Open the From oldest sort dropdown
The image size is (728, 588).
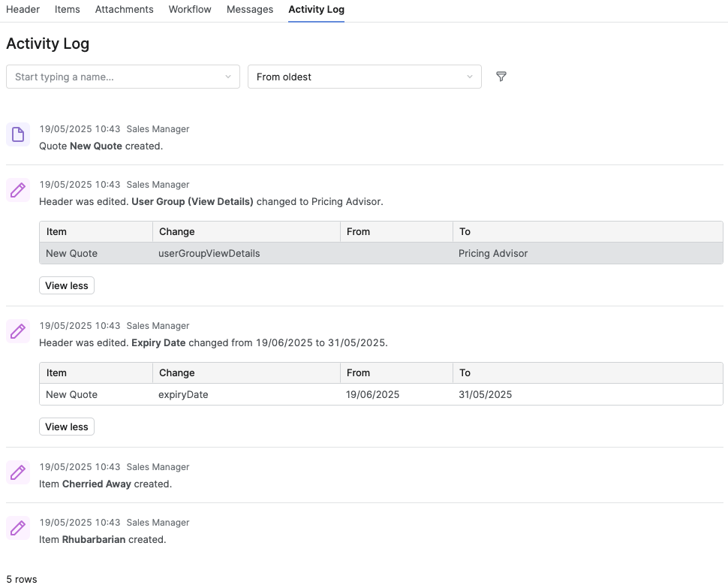point(364,77)
